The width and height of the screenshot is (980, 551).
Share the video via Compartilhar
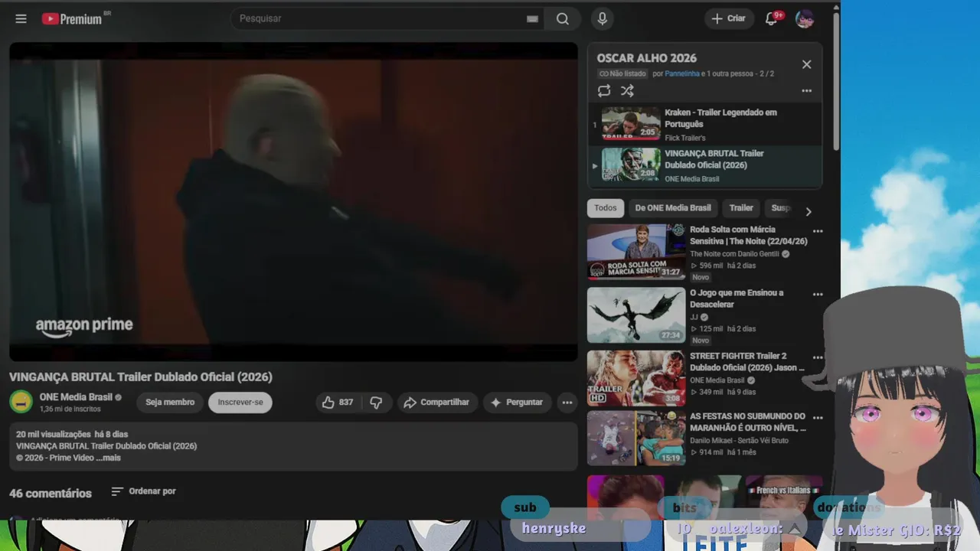click(438, 403)
